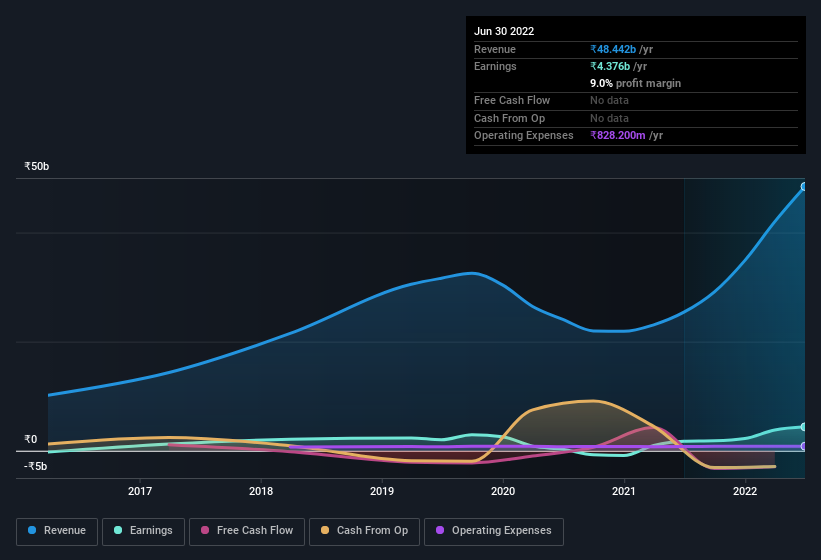Viewport: 821px width, 560px height.
Task: Toggle the Operating Expenses series
Action: (494, 531)
